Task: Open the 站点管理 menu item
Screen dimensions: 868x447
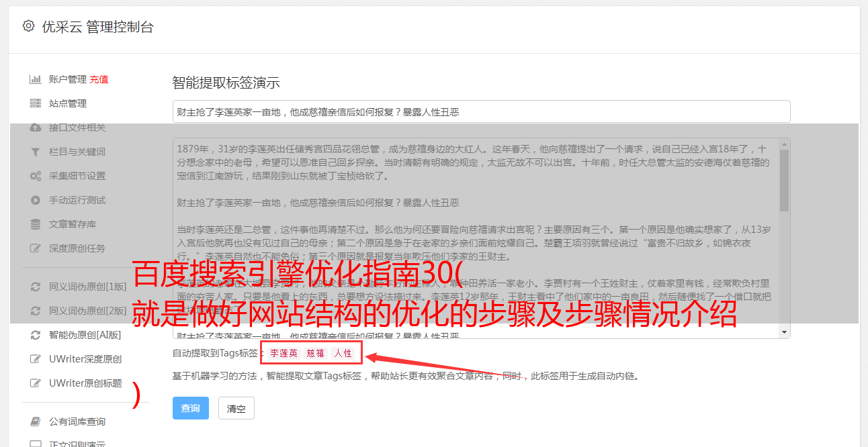Action: [x=68, y=103]
